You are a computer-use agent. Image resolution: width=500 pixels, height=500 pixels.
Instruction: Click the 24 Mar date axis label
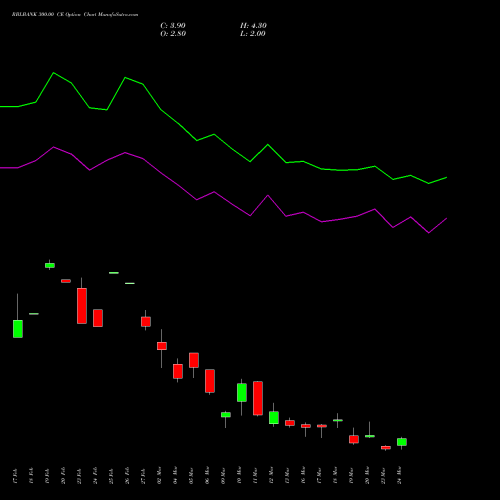[400, 475]
